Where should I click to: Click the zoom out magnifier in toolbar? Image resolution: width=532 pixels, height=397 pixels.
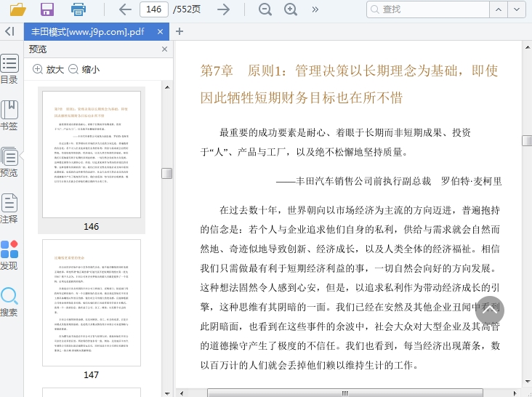coord(265,9)
